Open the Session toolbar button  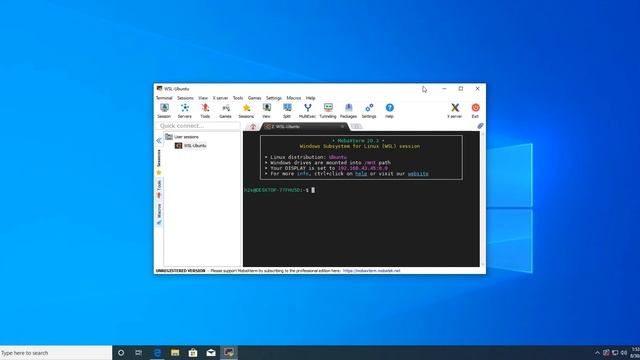pyautogui.click(x=164, y=111)
